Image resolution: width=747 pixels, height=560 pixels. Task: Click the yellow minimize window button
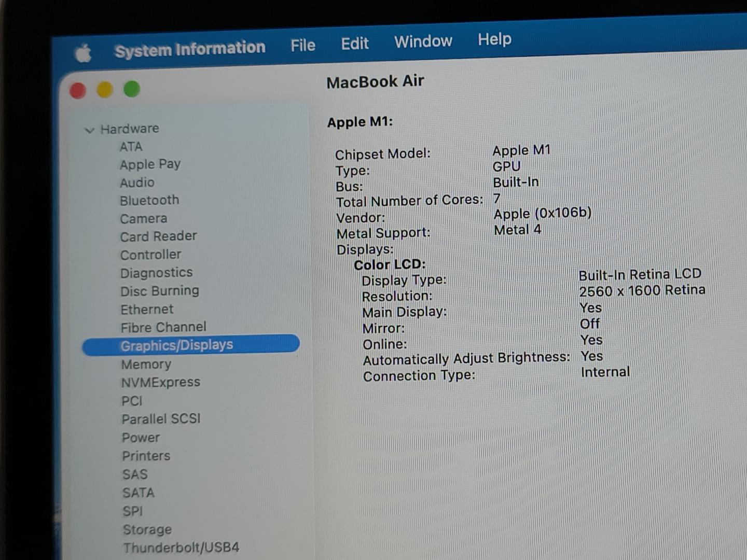105,90
